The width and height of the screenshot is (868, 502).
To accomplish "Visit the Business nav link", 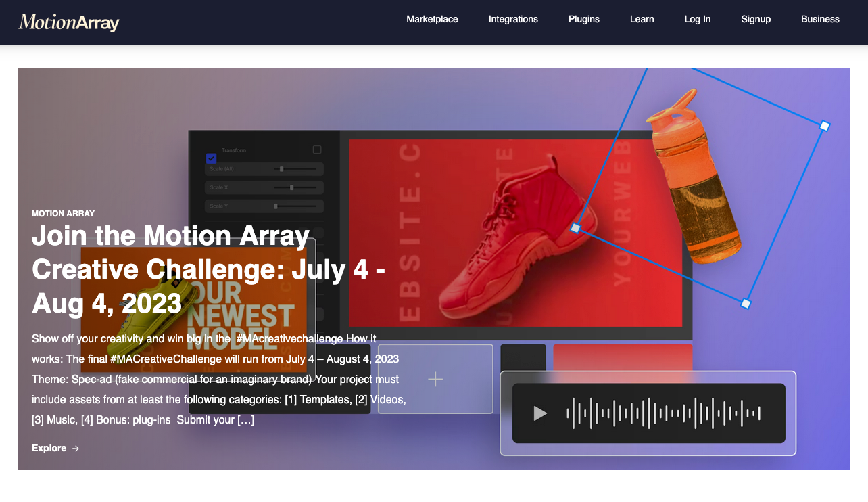I will click(x=820, y=19).
